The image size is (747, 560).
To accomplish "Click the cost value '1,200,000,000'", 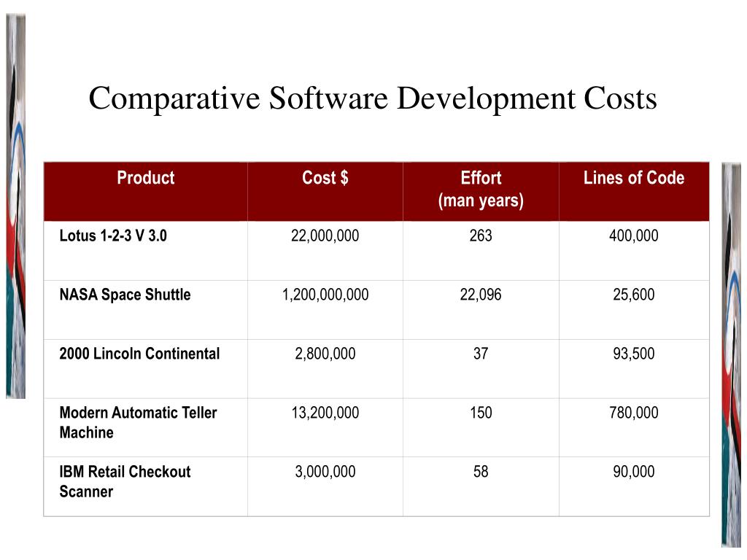I will pyautogui.click(x=325, y=295).
